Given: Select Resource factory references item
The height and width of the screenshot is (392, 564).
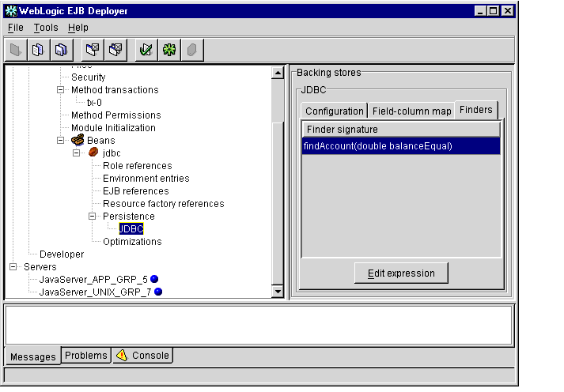Looking at the screenshot, I should pos(163,203).
